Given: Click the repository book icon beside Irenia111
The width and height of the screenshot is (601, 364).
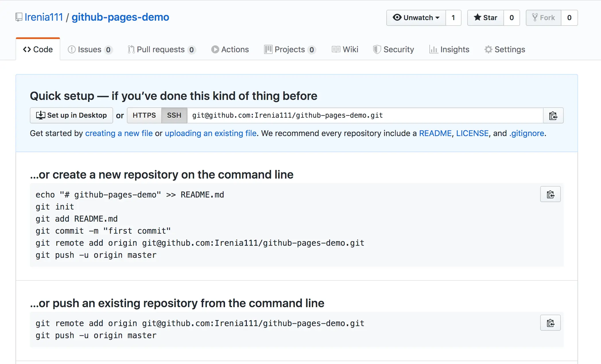Looking at the screenshot, I should tap(19, 17).
